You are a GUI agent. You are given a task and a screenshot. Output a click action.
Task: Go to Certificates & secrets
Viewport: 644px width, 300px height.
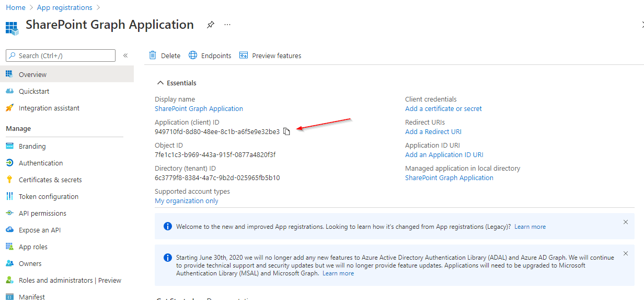point(50,180)
